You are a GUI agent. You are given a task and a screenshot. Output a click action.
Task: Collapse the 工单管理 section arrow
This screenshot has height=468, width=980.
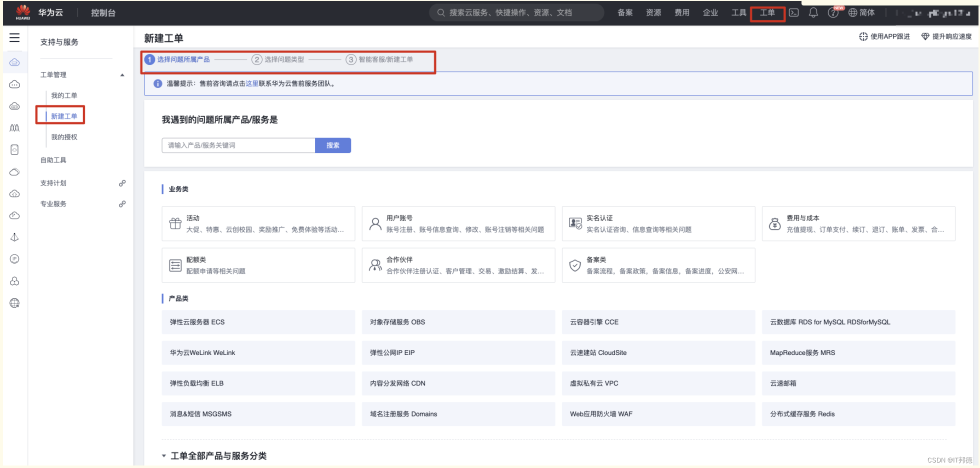click(x=122, y=75)
